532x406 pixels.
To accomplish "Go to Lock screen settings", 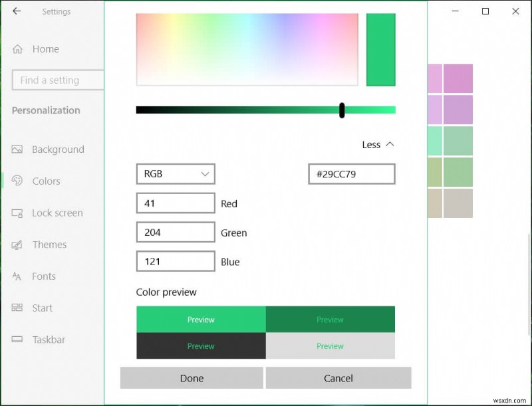I will coord(57,213).
